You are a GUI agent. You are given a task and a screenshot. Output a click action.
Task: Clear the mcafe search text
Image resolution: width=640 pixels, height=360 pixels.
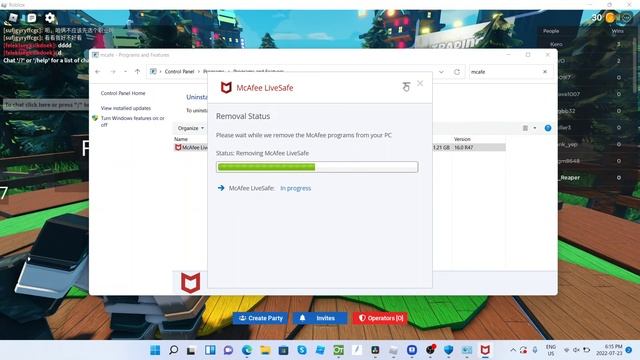coord(545,72)
